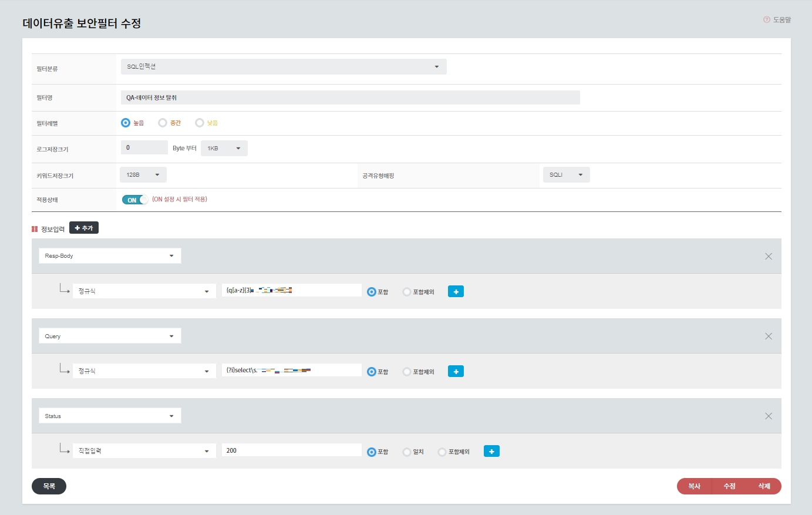
Task: Remove the Query condition block
Action: 768,336
